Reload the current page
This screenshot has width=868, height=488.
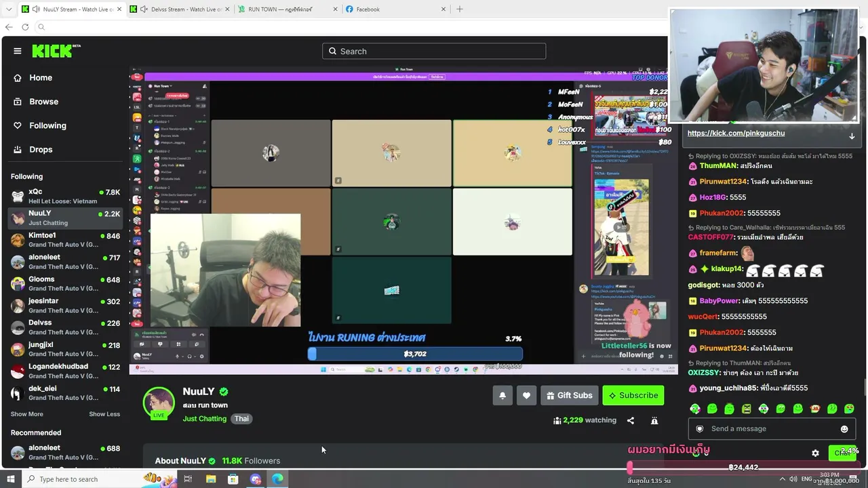(x=25, y=27)
